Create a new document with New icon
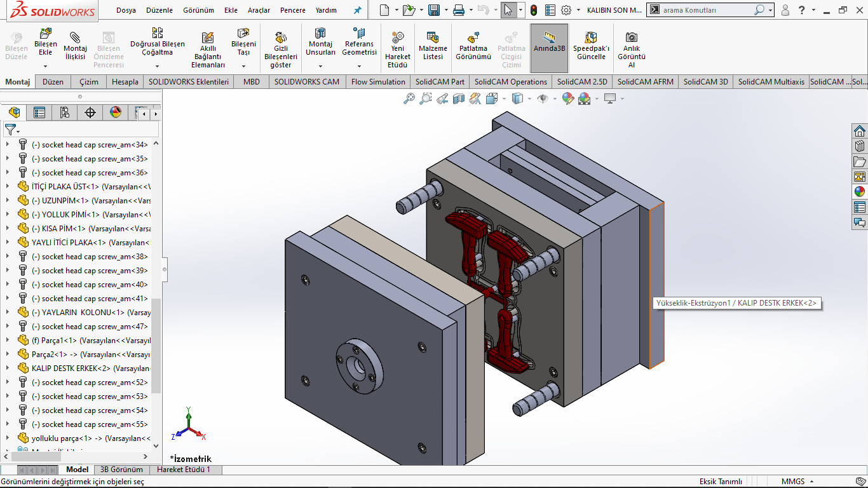Viewport: 868px width, 488px height. (x=384, y=10)
